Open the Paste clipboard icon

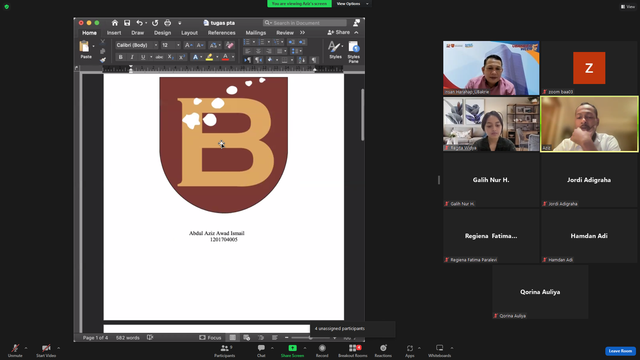point(84,47)
